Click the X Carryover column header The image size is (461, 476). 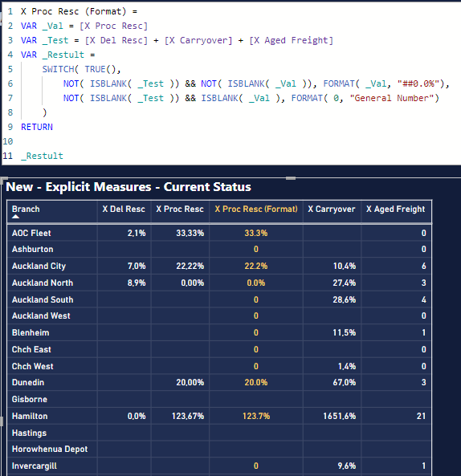pyautogui.click(x=332, y=209)
